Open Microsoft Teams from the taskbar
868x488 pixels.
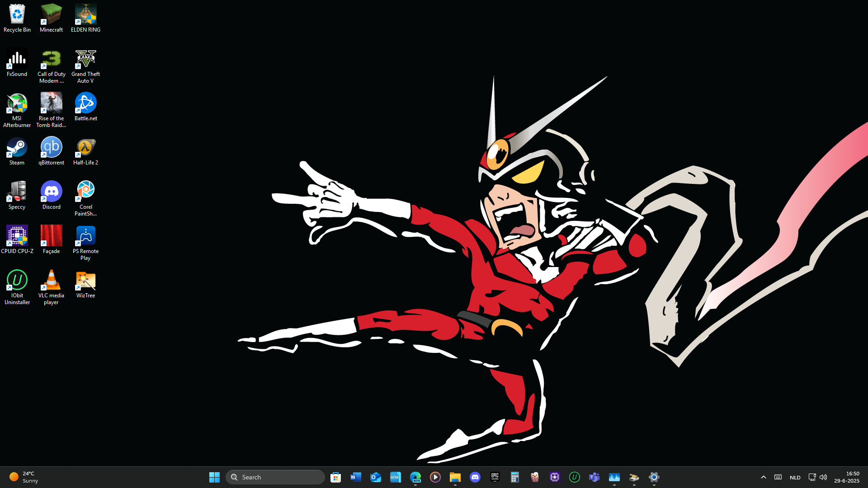click(594, 477)
